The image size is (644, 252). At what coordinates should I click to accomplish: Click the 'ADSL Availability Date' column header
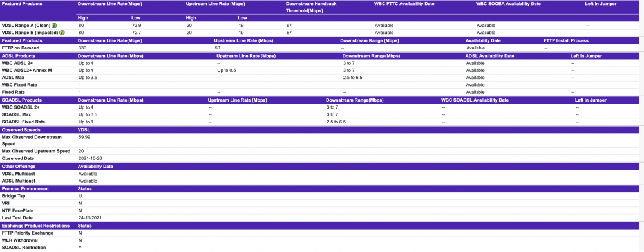pos(490,56)
